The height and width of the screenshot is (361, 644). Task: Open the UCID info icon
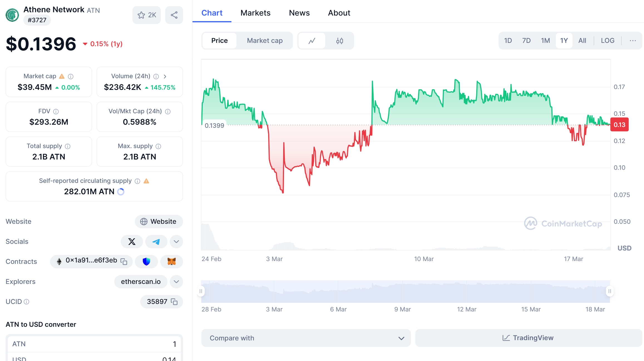tap(26, 302)
